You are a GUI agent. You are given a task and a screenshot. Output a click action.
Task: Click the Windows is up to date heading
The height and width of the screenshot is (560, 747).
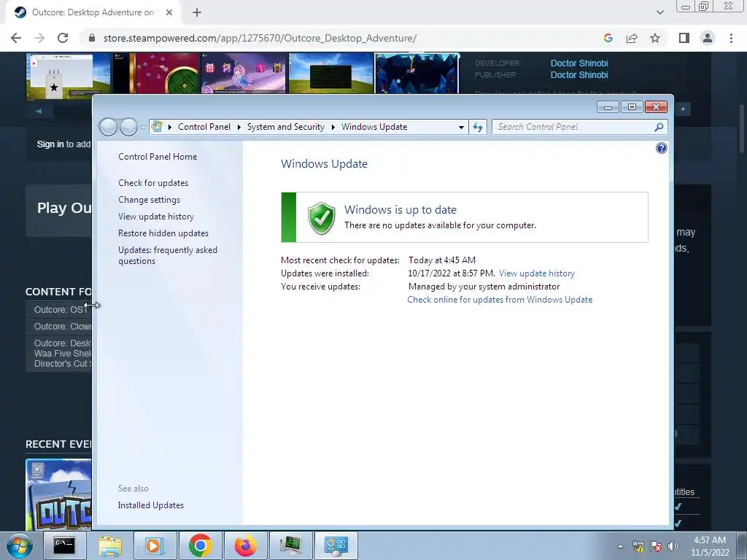click(400, 209)
